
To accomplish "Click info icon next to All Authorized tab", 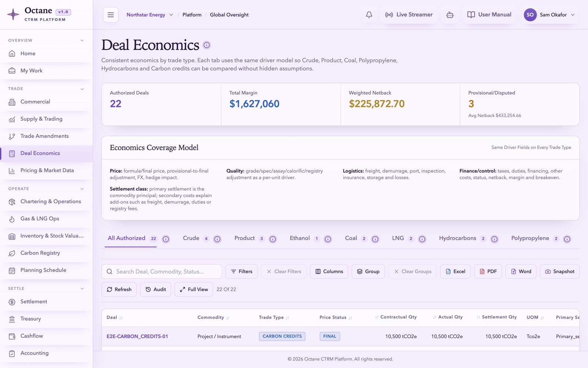I will point(166,239).
